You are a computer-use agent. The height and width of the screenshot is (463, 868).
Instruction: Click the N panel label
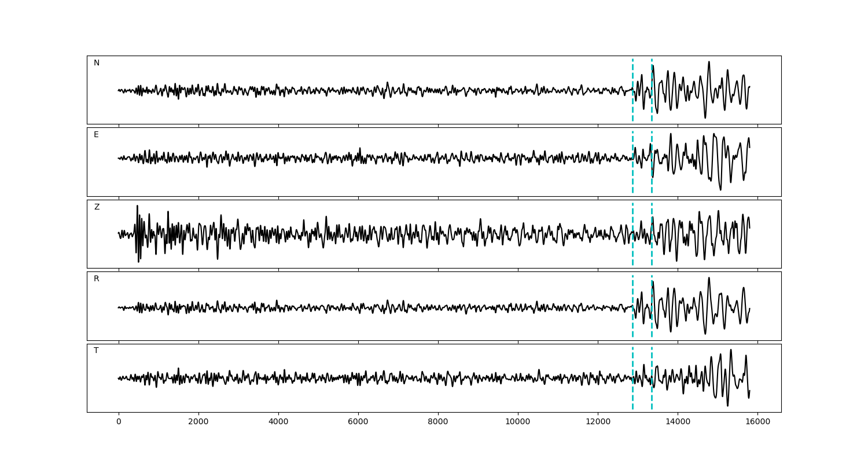[97, 63]
